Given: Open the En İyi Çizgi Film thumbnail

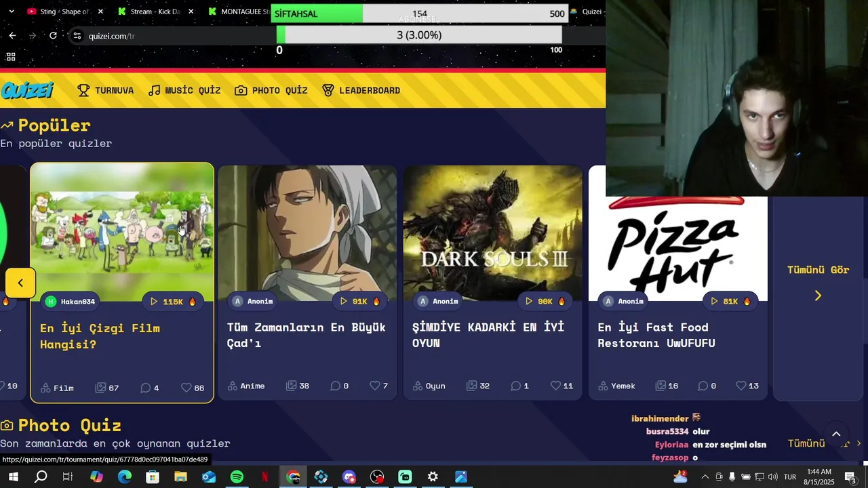Looking at the screenshot, I should tap(122, 232).
